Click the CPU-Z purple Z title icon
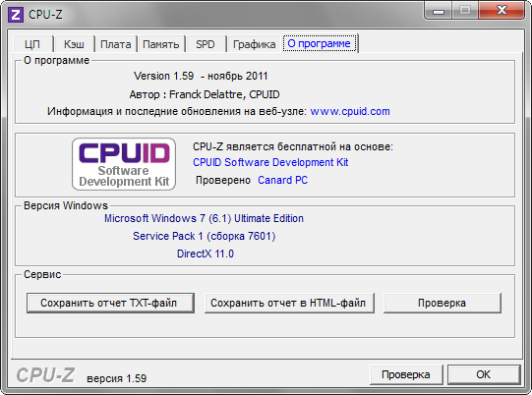Image resolution: width=532 pixels, height=395 pixels. (x=16, y=15)
